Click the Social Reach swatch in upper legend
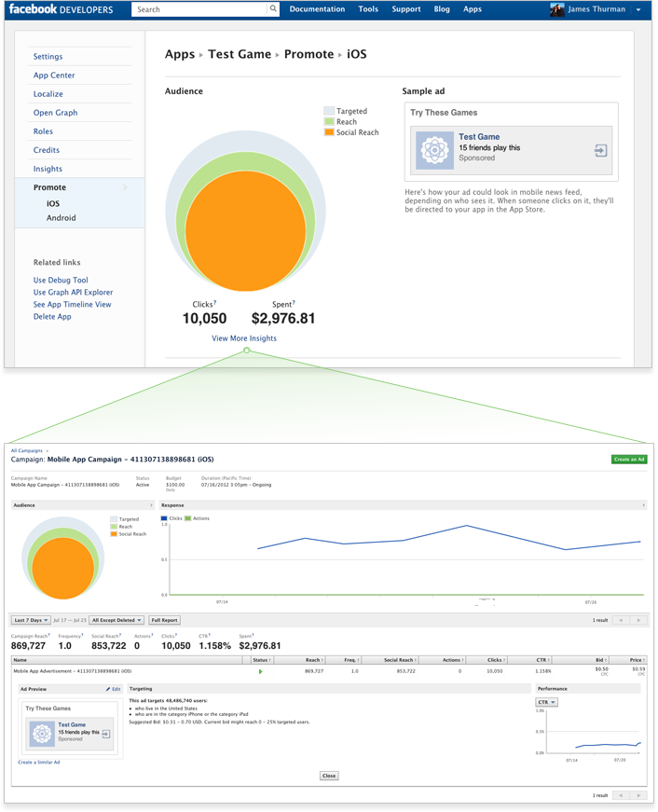The width and height of the screenshot is (658, 812). [x=329, y=132]
